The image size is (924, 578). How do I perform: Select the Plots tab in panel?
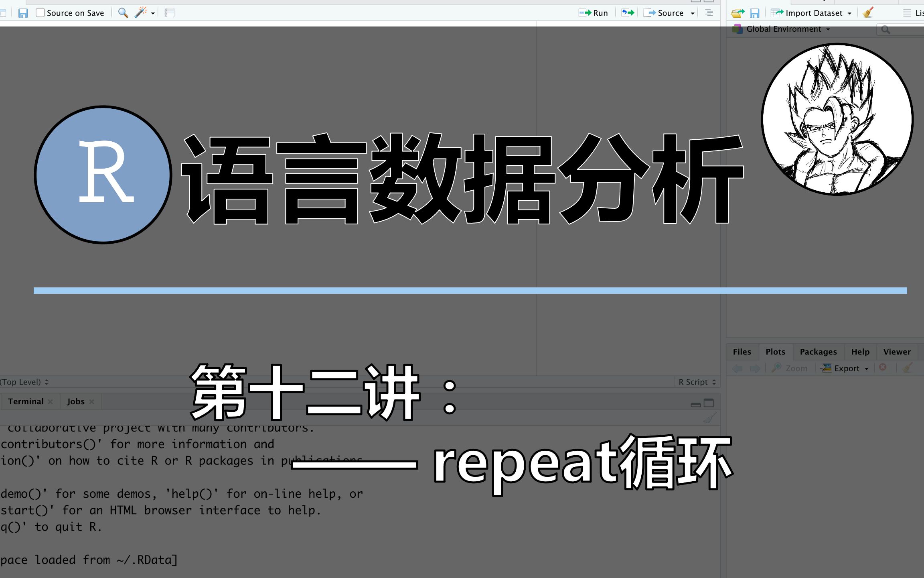(x=774, y=351)
